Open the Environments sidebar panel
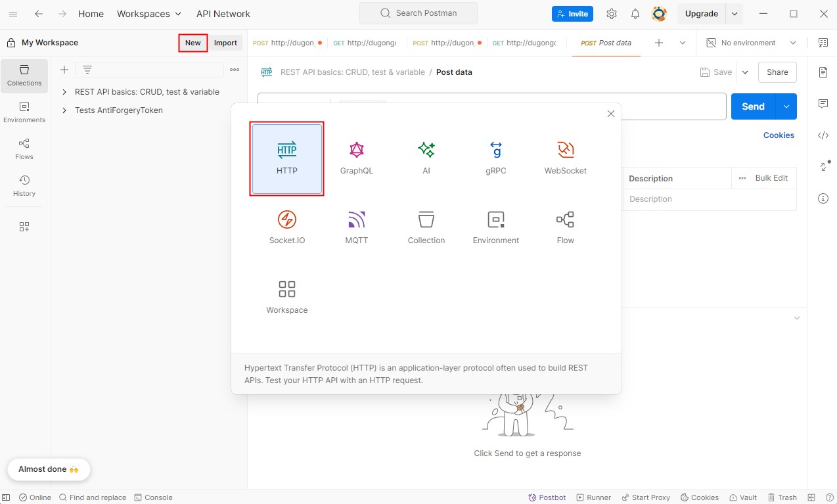 point(24,112)
